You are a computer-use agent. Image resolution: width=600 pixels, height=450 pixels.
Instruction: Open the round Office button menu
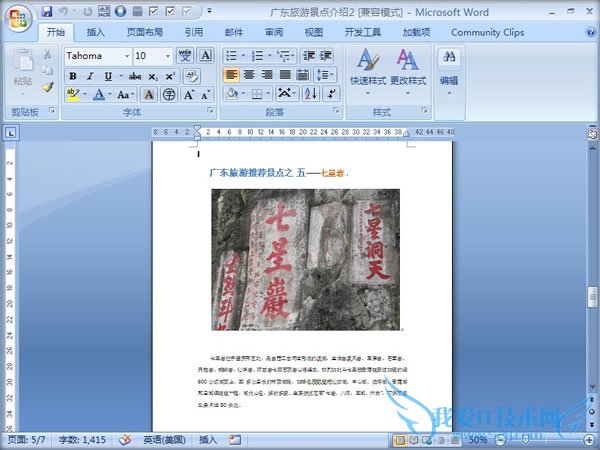[18, 18]
